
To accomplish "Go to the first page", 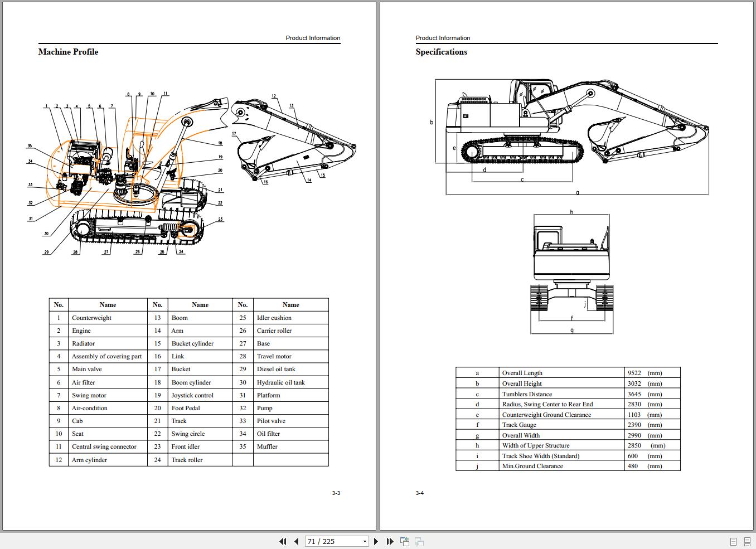I will point(283,541).
